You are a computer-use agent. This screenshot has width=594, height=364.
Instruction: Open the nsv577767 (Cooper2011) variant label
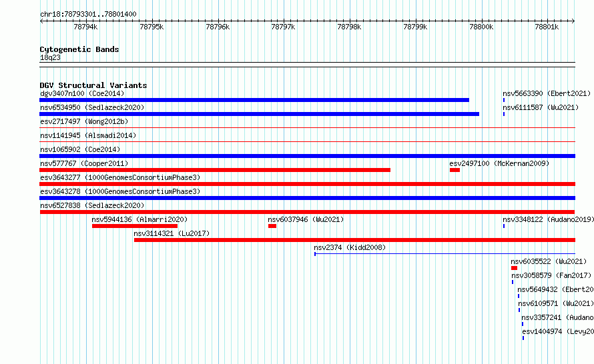click(84, 163)
